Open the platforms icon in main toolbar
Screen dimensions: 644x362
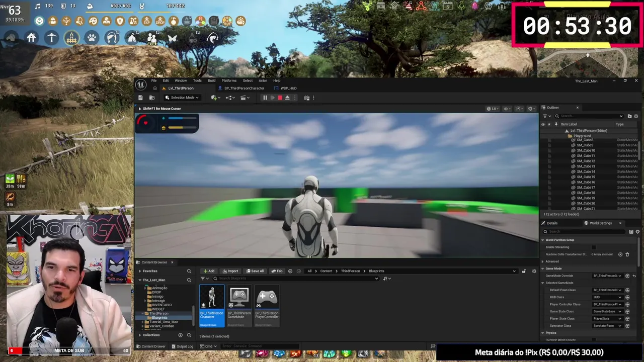[307, 98]
